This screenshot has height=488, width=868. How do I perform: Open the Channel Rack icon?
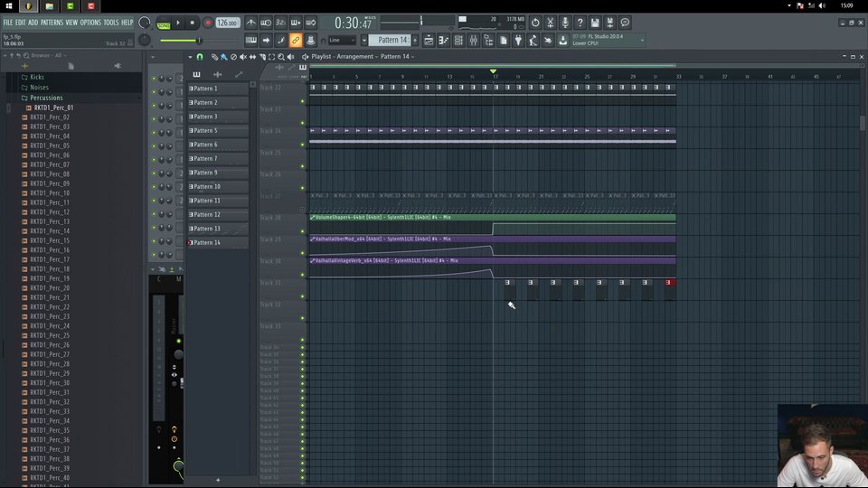pyautogui.click(x=458, y=41)
